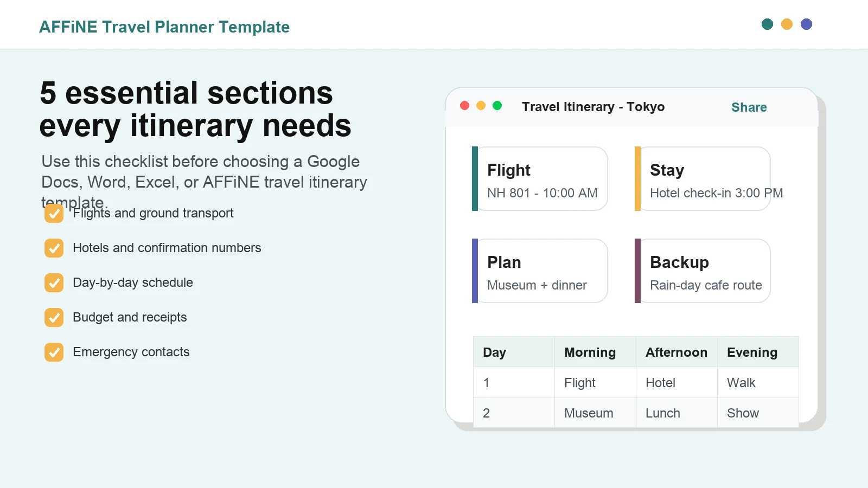The width and height of the screenshot is (868, 488).
Task: Click the Walk cell in table
Action: 758,382
